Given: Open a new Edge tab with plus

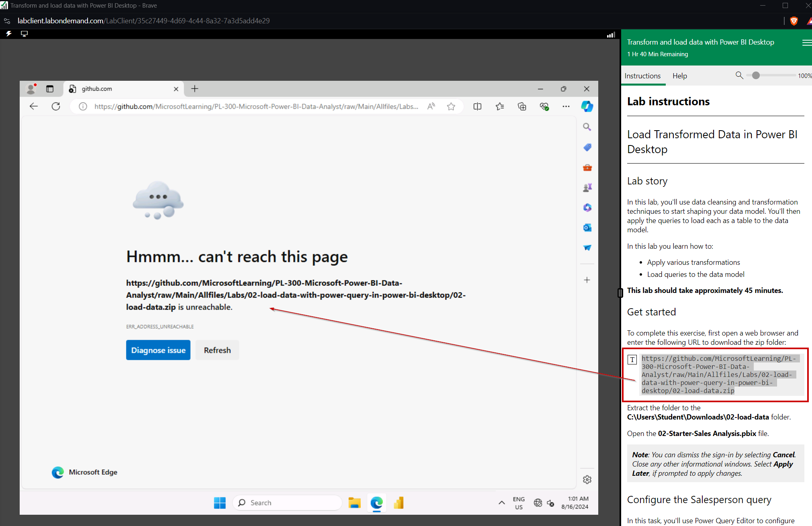Looking at the screenshot, I should pyautogui.click(x=194, y=88).
